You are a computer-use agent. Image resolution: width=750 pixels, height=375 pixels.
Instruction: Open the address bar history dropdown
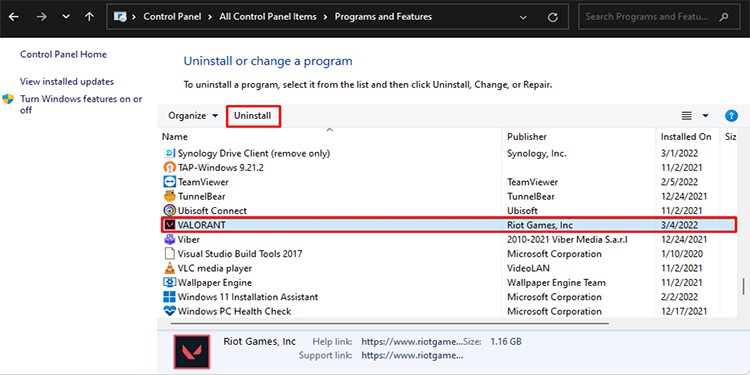coord(524,17)
